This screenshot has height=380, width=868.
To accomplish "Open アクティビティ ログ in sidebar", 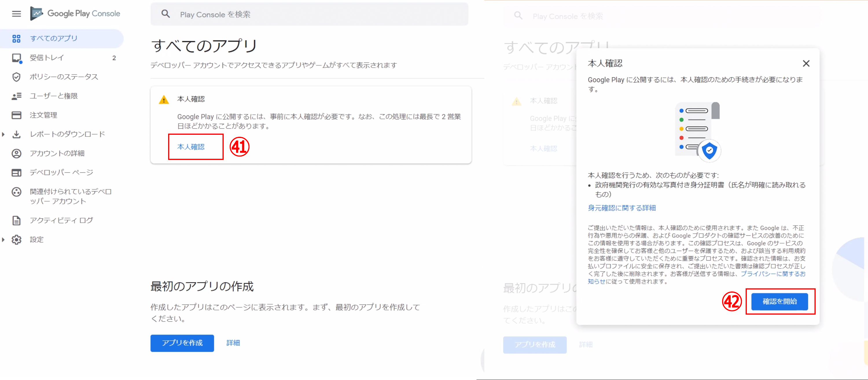I will [62, 221].
